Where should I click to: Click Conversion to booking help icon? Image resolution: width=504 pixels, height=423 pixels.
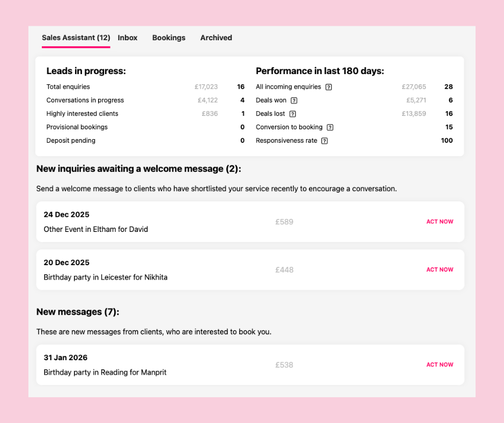click(x=330, y=127)
